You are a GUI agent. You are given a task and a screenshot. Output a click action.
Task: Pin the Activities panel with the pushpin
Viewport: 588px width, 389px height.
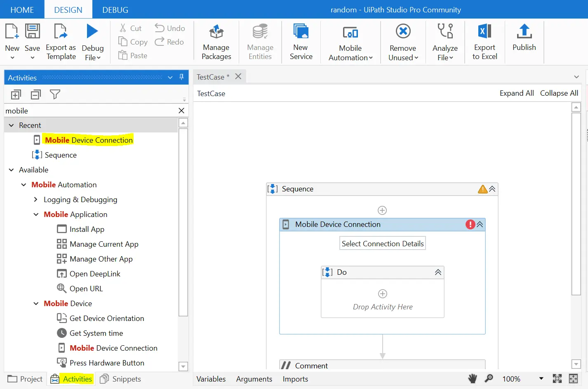point(181,77)
